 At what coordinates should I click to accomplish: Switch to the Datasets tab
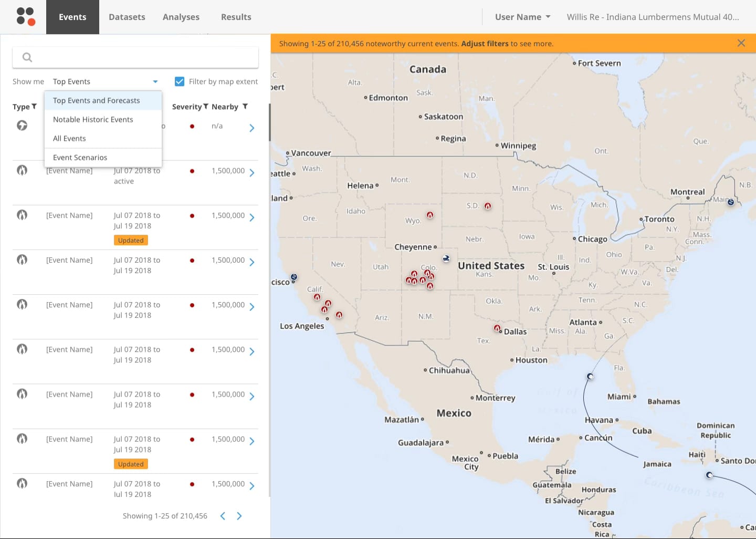(127, 17)
